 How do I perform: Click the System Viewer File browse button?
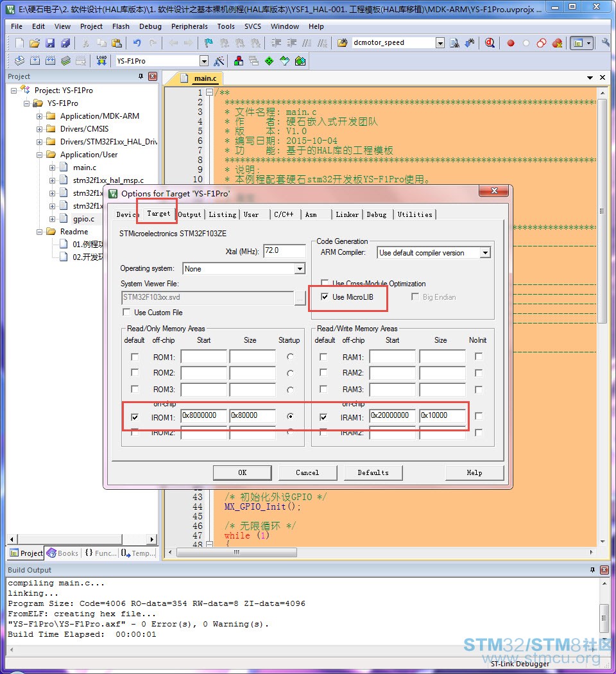[300, 297]
